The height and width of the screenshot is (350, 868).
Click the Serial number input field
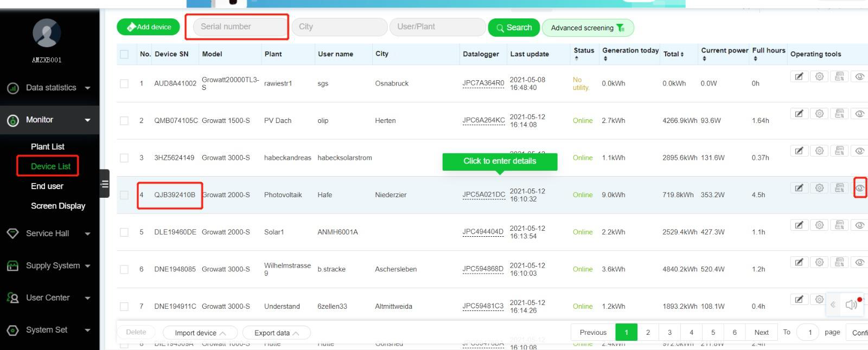[239, 27]
